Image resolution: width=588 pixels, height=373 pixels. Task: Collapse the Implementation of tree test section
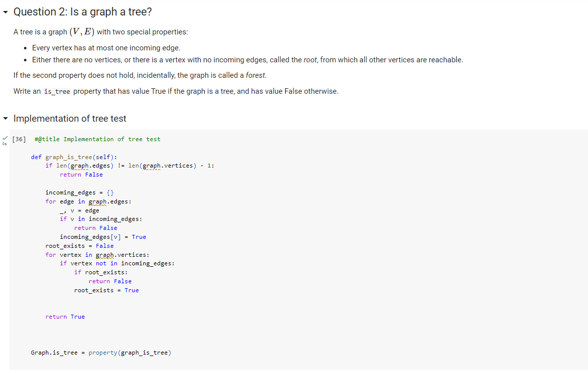point(5,118)
